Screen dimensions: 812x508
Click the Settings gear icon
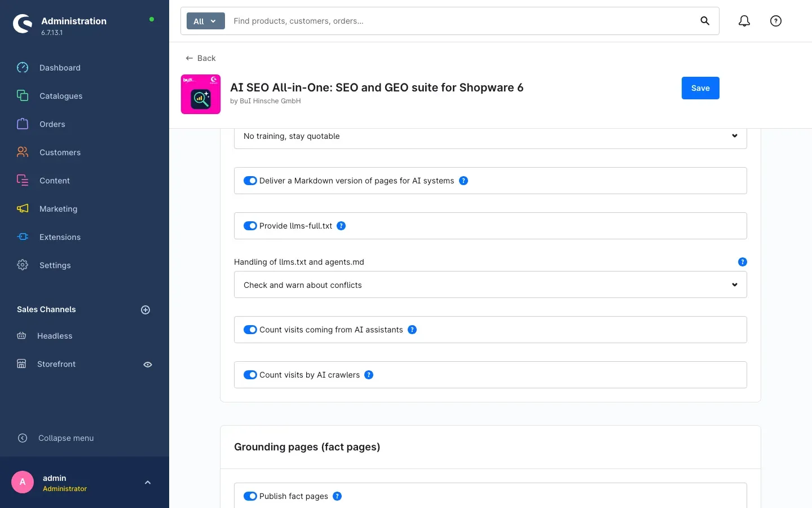click(x=23, y=265)
